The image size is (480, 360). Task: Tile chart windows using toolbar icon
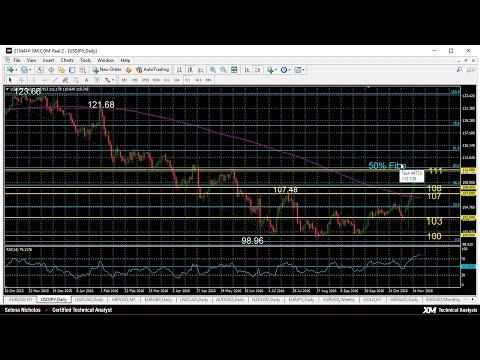pyautogui.click(x=234, y=70)
